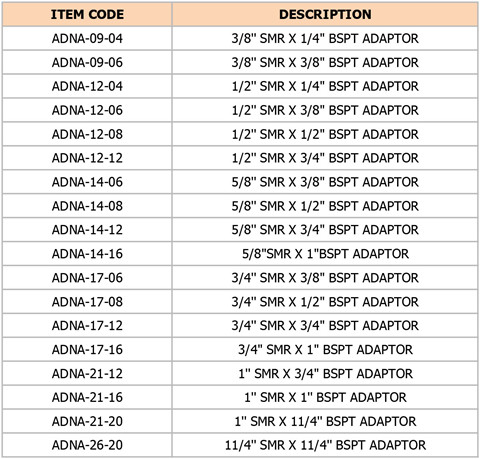Click the ADNA-17-08 cell
This screenshot has width=480, height=459.
(x=87, y=302)
